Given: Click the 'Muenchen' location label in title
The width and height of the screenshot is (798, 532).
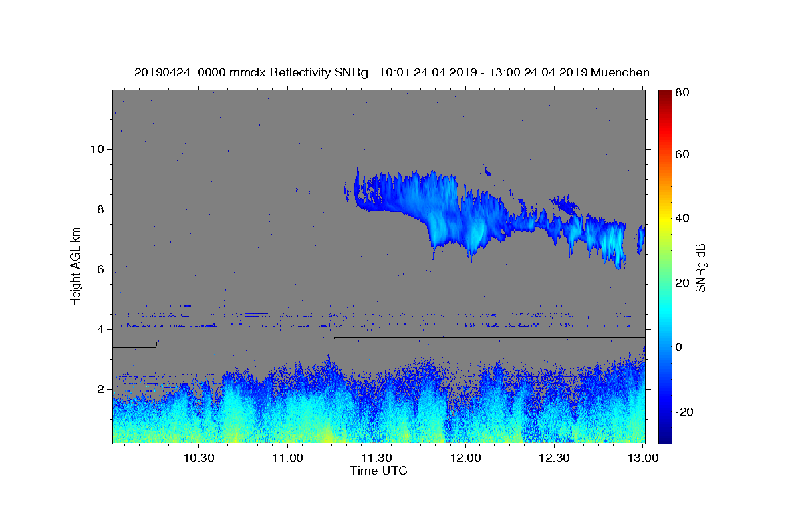Looking at the screenshot, I should pos(620,72).
